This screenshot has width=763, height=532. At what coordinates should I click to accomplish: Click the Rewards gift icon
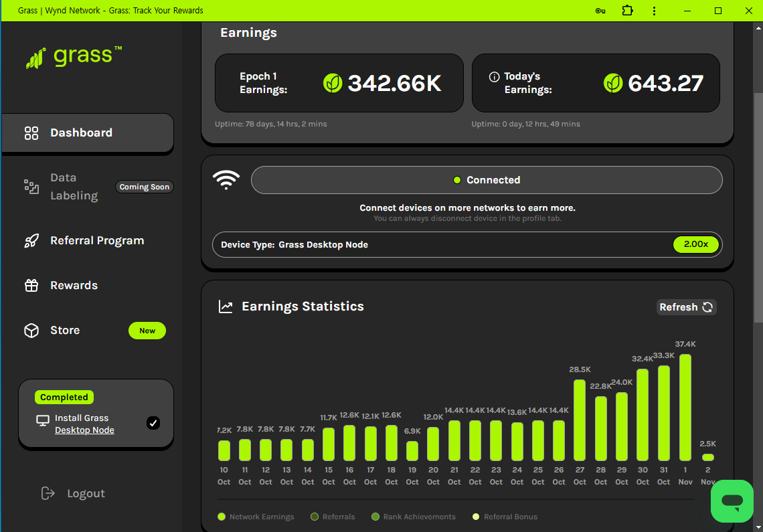pyautogui.click(x=31, y=285)
